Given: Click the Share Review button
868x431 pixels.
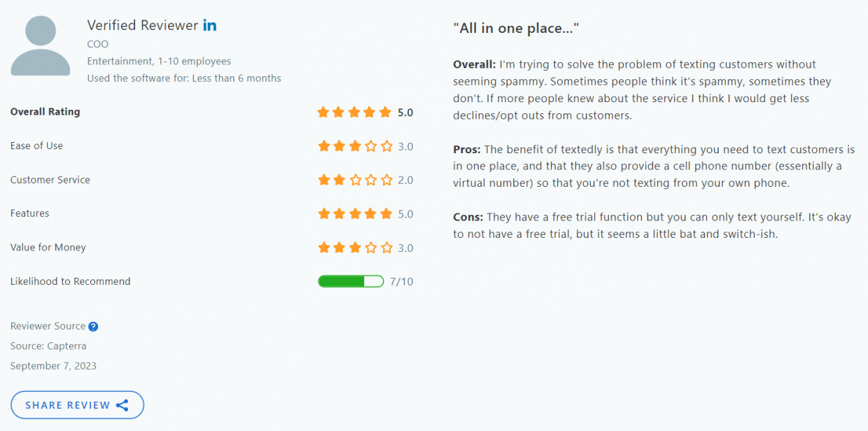Looking at the screenshot, I should pyautogui.click(x=77, y=405).
